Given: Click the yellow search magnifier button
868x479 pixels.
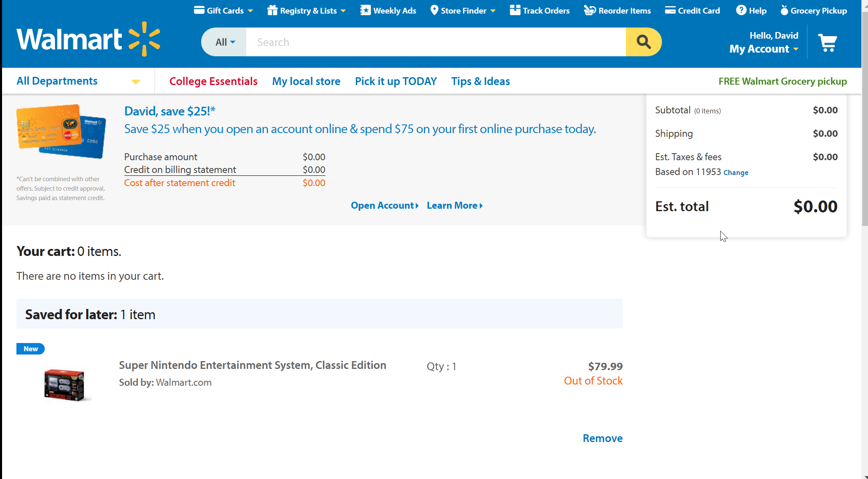Looking at the screenshot, I should (644, 42).
